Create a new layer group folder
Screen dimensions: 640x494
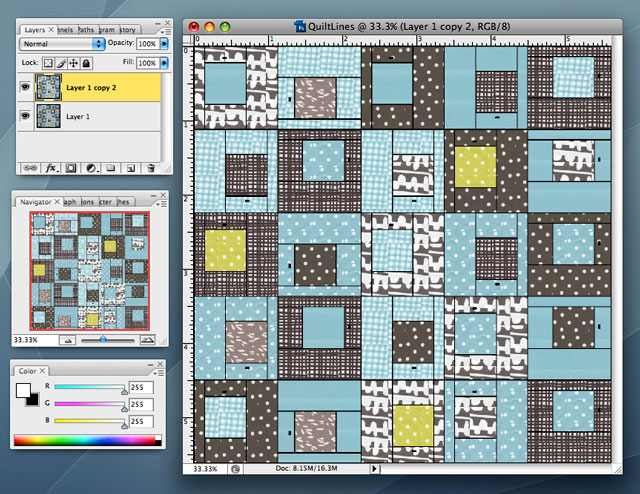[110, 168]
